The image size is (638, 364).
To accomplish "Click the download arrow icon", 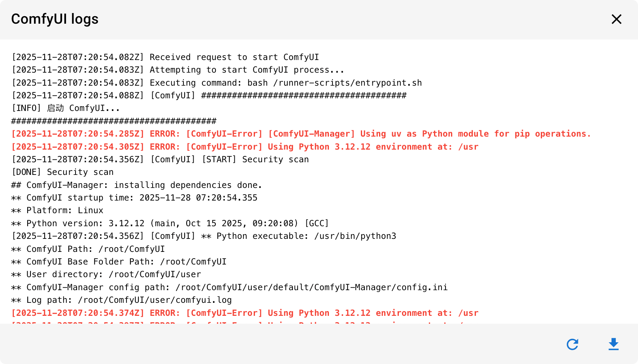I will pos(613,344).
